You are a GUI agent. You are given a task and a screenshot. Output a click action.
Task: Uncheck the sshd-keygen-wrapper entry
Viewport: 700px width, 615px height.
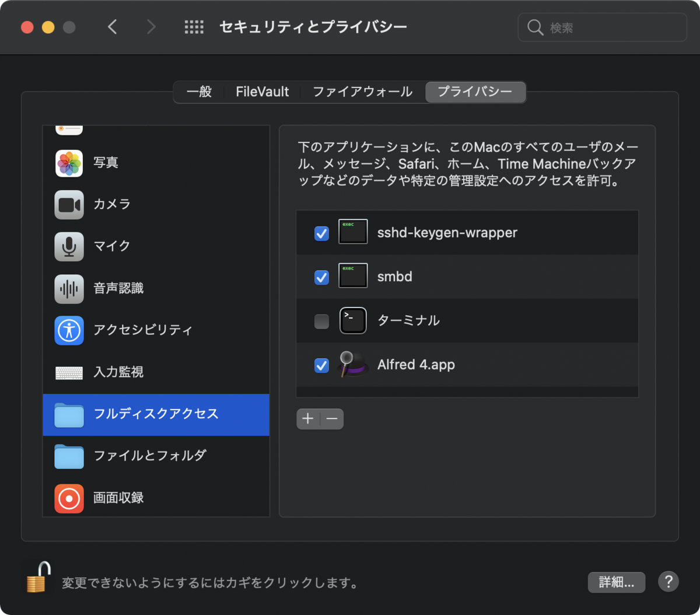pos(321,233)
